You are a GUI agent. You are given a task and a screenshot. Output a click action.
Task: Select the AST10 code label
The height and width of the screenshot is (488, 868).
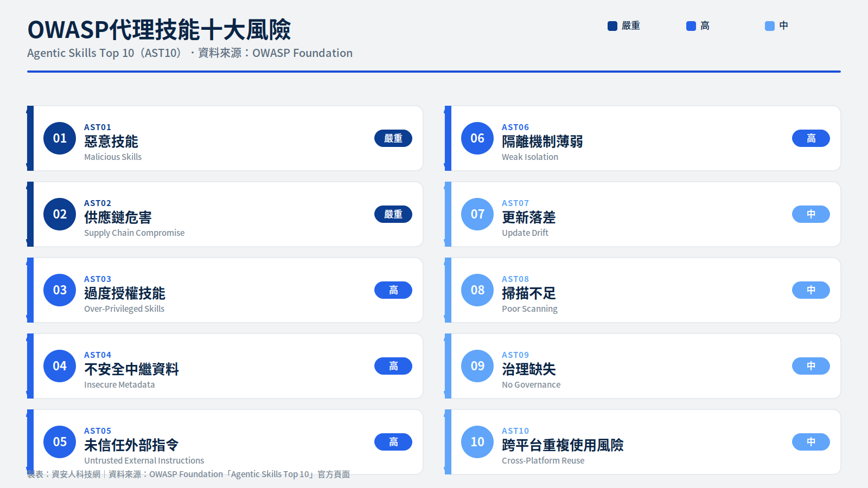(x=515, y=431)
